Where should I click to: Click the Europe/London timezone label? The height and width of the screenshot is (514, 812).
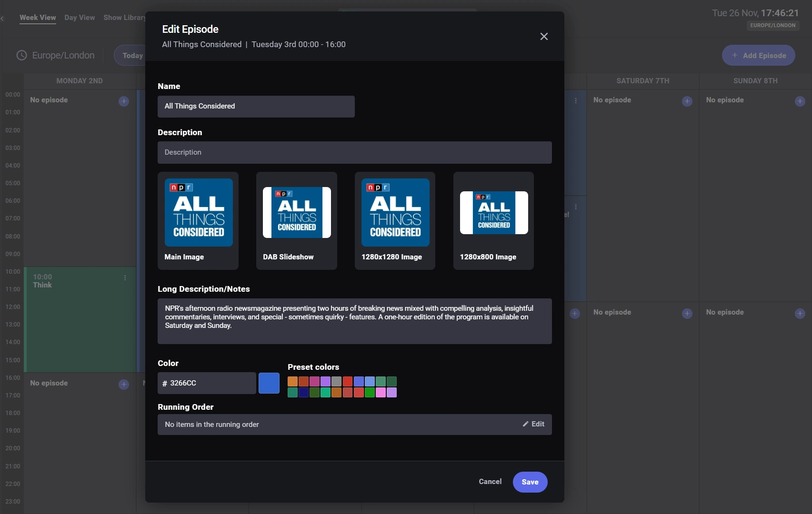(x=63, y=55)
